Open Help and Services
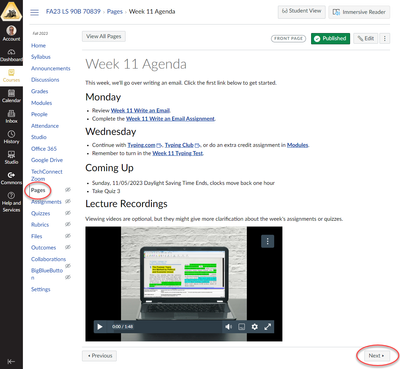400x369 pixels. click(x=11, y=202)
